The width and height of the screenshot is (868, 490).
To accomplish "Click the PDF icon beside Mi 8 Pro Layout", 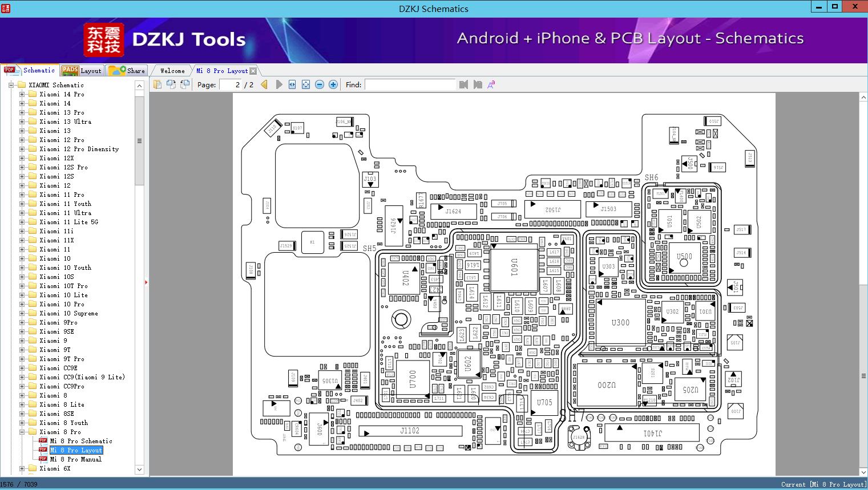I will (x=43, y=450).
